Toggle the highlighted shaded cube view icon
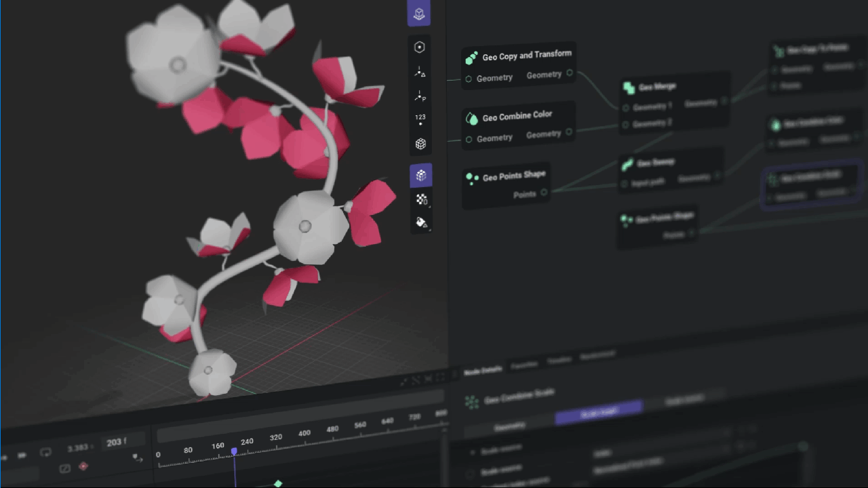Image resolution: width=868 pixels, height=488 pixels. click(x=420, y=176)
